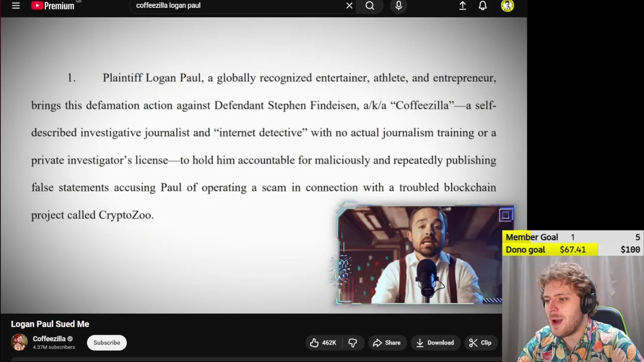Start voice search with microphone

click(398, 6)
